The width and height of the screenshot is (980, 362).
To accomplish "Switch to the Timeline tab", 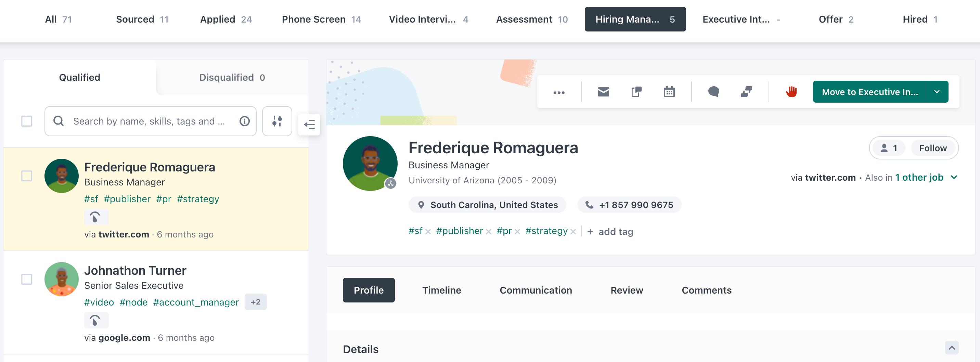I will point(441,290).
